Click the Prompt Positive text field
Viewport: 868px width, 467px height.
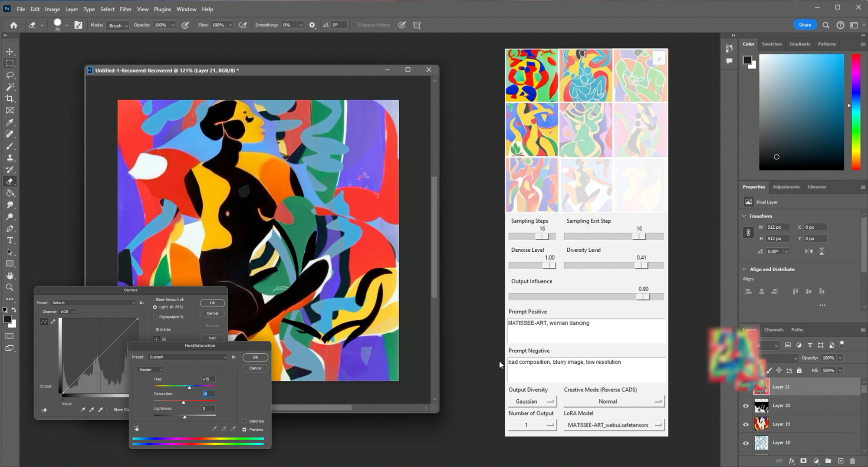586,331
